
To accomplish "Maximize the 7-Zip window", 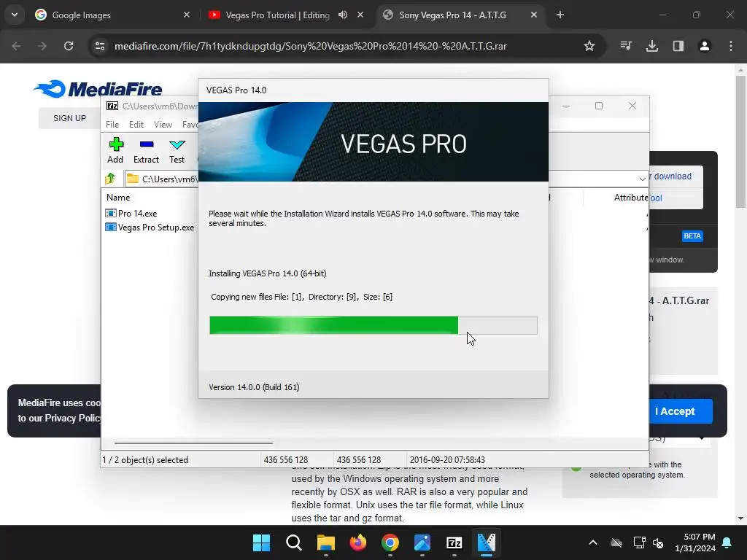I will pos(599,106).
